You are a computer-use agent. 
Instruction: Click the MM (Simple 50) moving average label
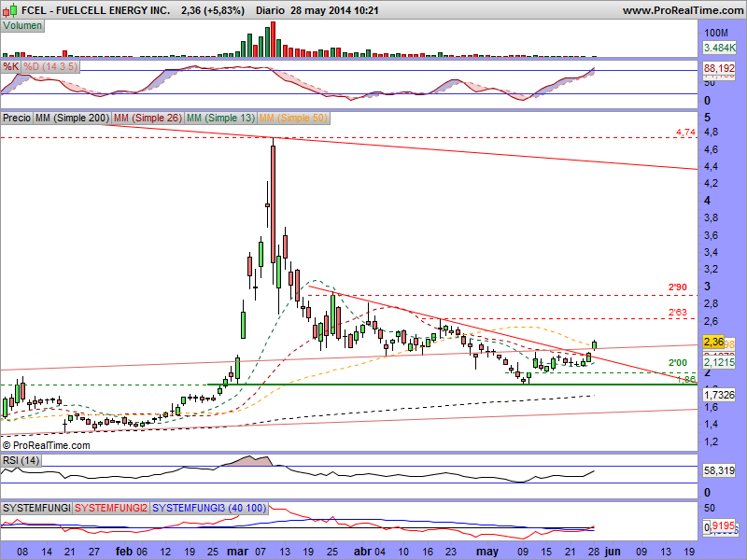[x=293, y=118]
